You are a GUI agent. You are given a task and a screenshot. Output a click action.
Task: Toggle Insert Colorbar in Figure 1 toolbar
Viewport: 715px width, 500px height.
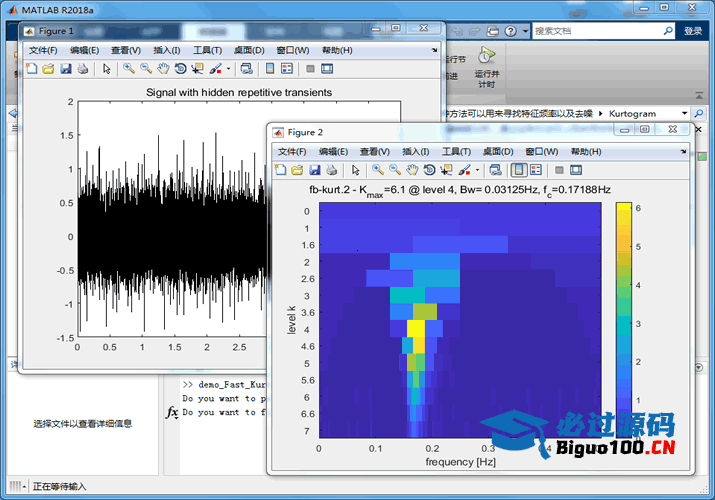(x=270, y=69)
